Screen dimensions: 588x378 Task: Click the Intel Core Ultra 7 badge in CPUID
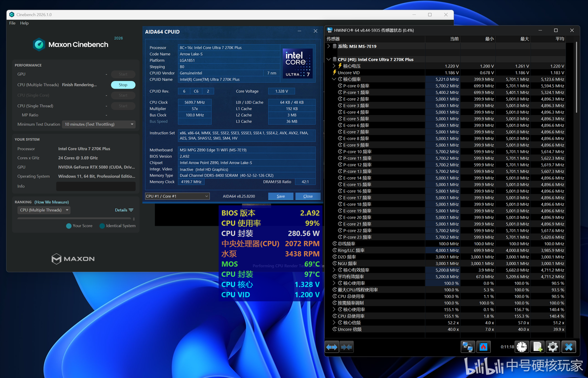[x=297, y=63]
